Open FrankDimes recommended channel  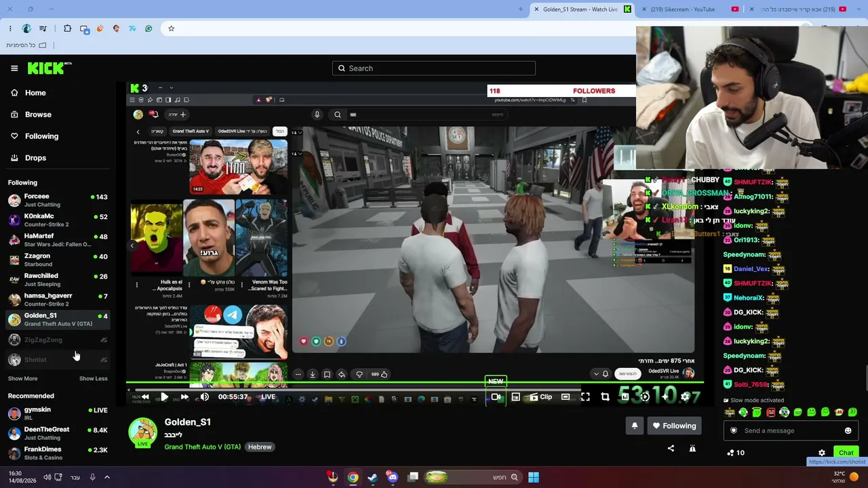(x=58, y=453)
